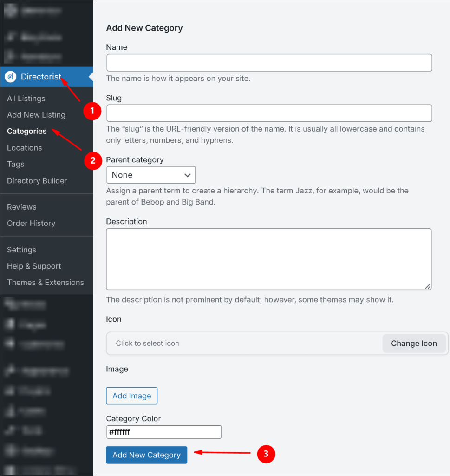Open the Help & Support page
Image resolution: width=450 pixels, height=476 pixels.
point(34,266)
